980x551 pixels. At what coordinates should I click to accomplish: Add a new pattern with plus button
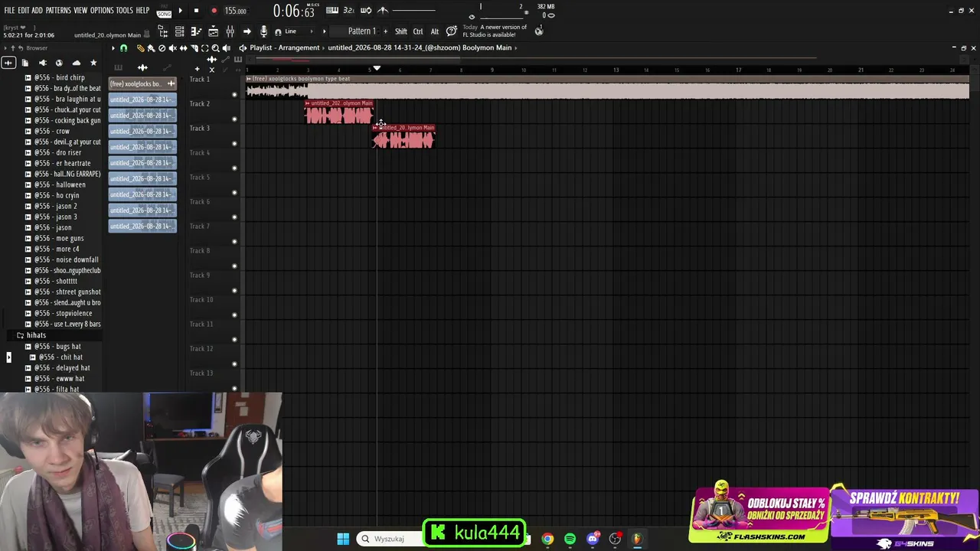385,31
